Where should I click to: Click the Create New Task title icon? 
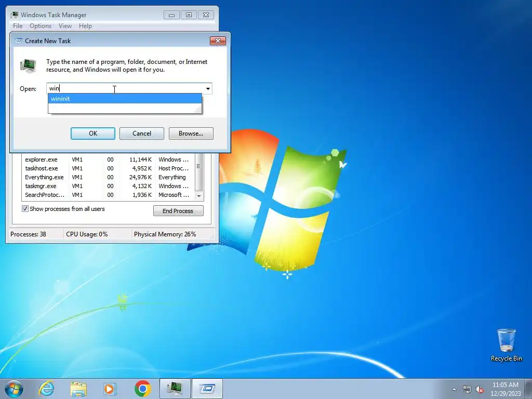tap(19, 41)
